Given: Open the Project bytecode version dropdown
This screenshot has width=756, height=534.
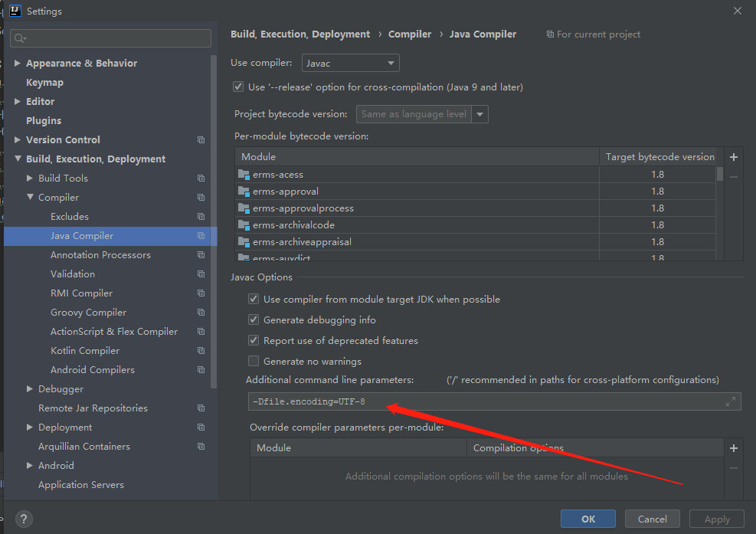Looking at the screenshot, I should tap(480, 112).
